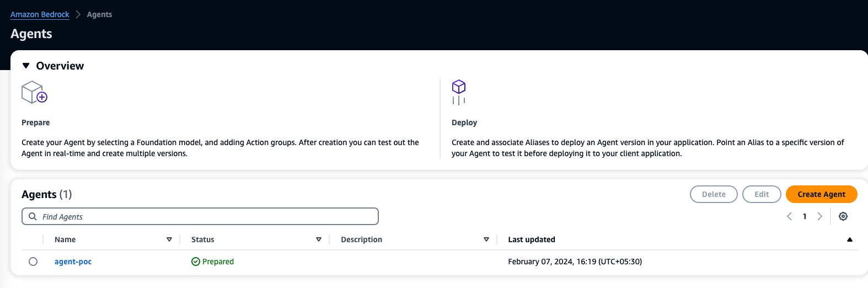
Task: Go to next page arrow
Action: pos(819,216)
